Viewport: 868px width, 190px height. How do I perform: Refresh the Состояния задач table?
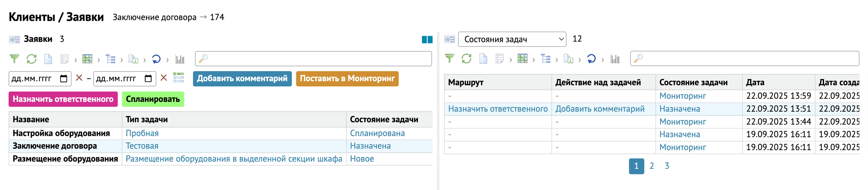(466, 59)
